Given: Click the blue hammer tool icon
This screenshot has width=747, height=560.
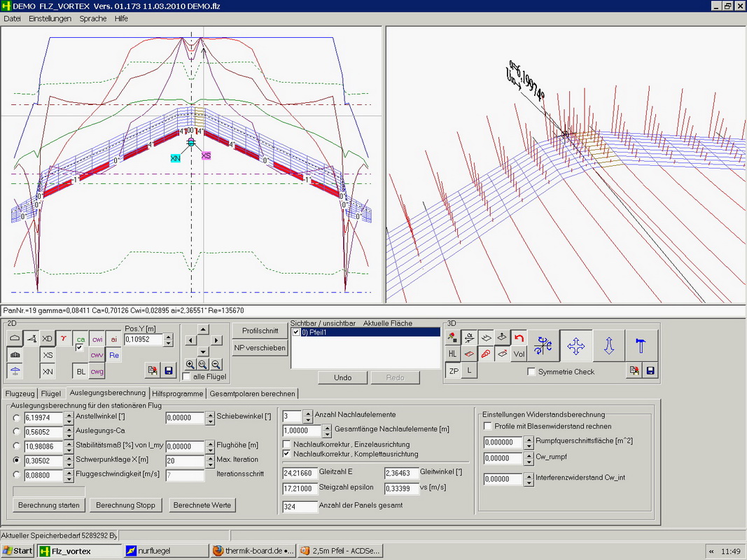Looking at the screenshot, I should pos(641,346).
